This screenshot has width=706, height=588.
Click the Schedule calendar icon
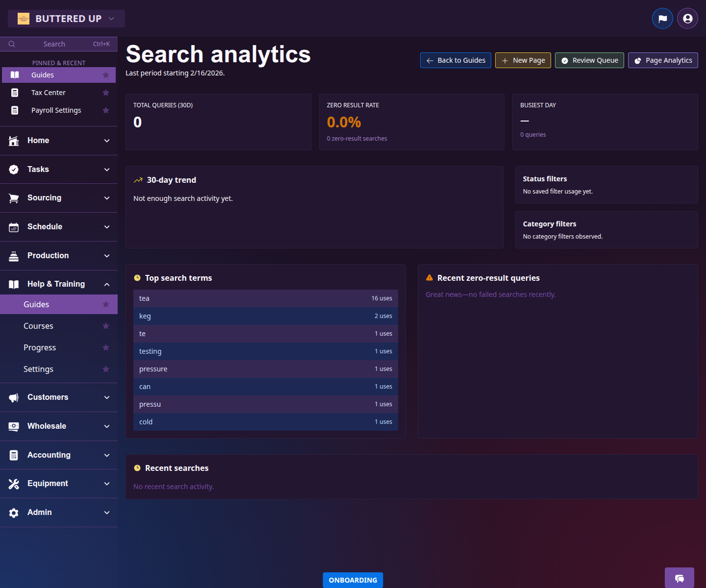[14, 226]
